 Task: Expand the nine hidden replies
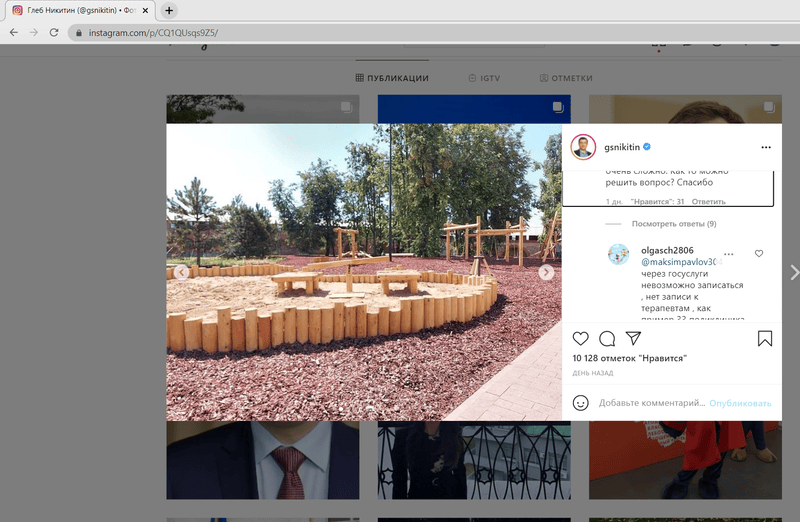tap(673, 223)
